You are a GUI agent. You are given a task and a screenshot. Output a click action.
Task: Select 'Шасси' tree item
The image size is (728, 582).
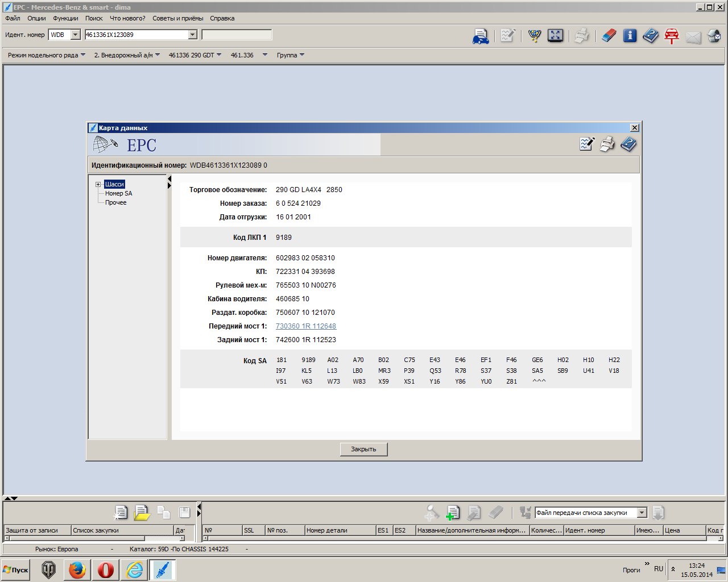click(114, 184)
